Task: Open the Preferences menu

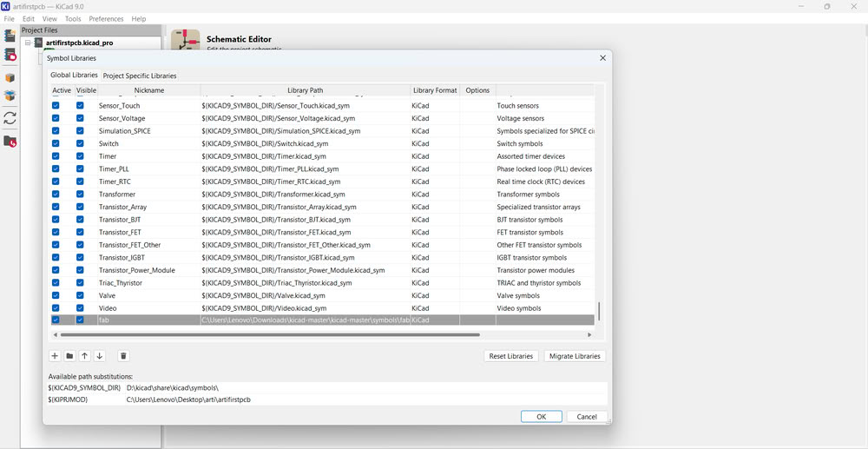Action: (x=106, y=19)
